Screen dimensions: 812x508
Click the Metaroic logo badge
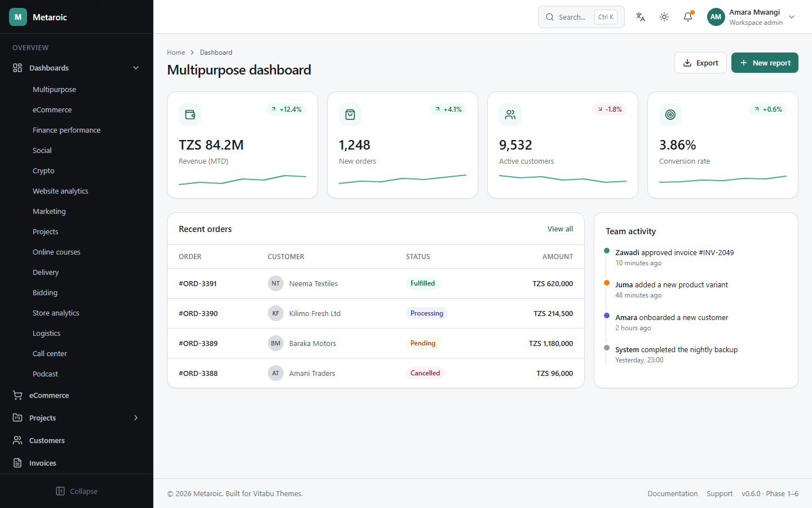(18, 17)
